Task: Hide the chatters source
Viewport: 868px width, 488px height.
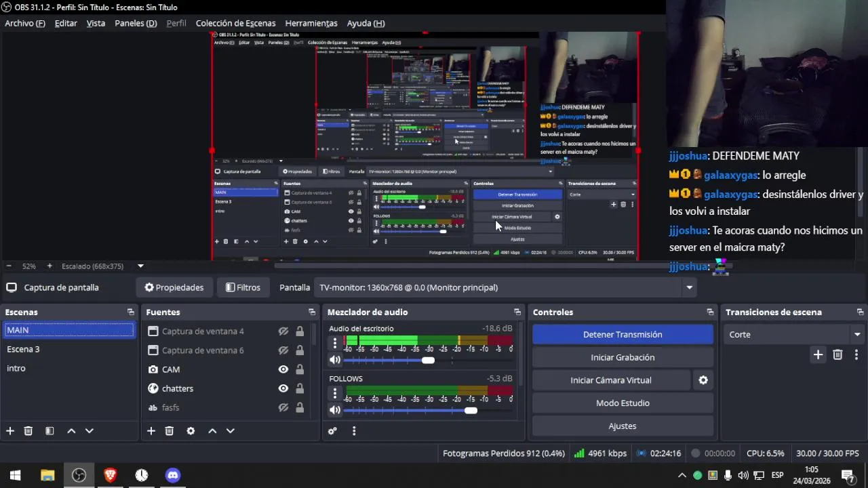Action: click(283, 388)
